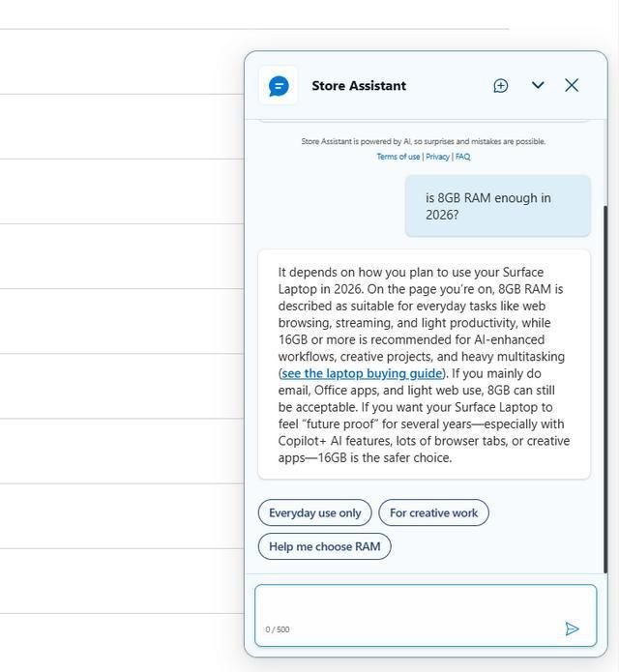Choose the 'Everyday use only' suggestion
619x672 pixels.
(314, 512)
